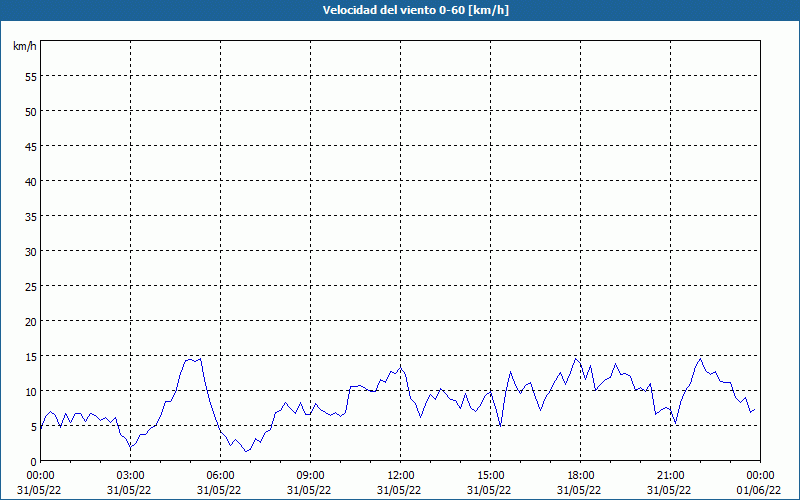Click the '31/05/22' date under '21:00'
Image resolution: width=800 pixels, height=500 pixels.
(669, 490)
